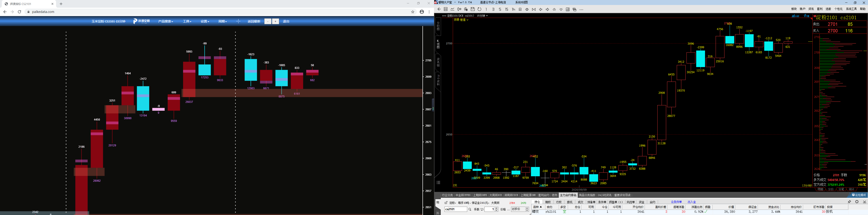Open the settings gear in the order panel
The width and height of the screenshot is (868, 215).
click(x=857, y=201)
